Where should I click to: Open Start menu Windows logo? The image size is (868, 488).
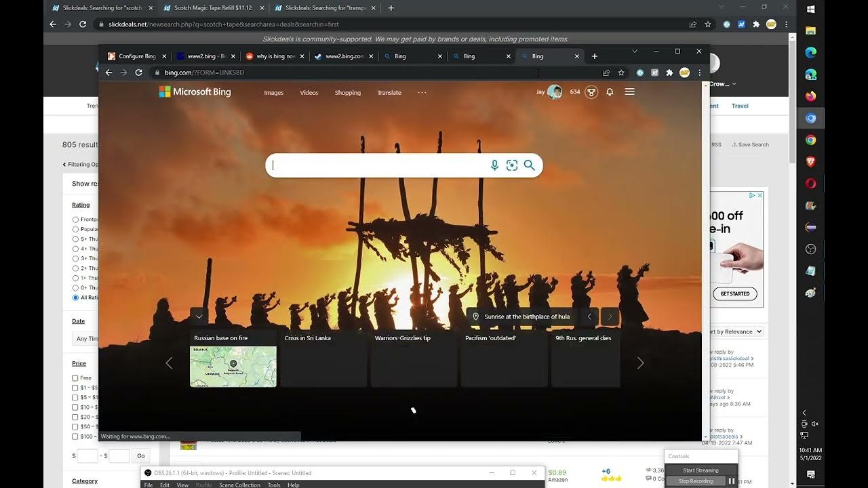pos(811,9)
